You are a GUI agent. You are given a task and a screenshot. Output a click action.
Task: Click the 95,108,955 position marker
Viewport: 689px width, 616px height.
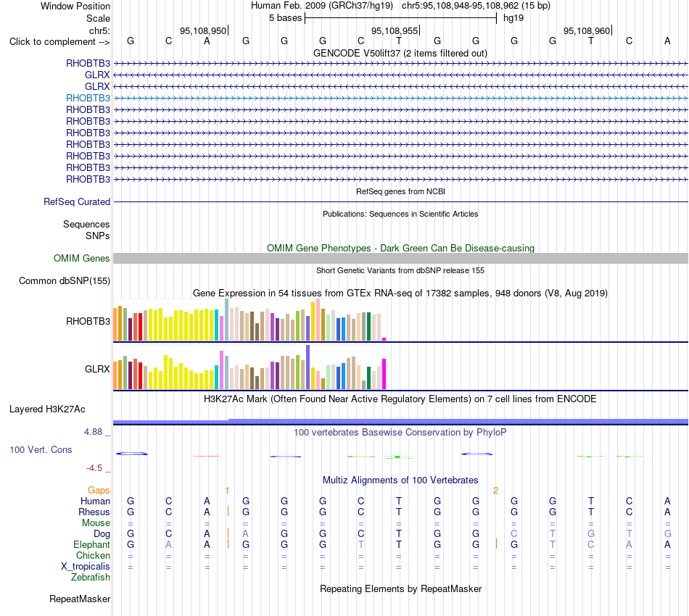click(395, 30)
